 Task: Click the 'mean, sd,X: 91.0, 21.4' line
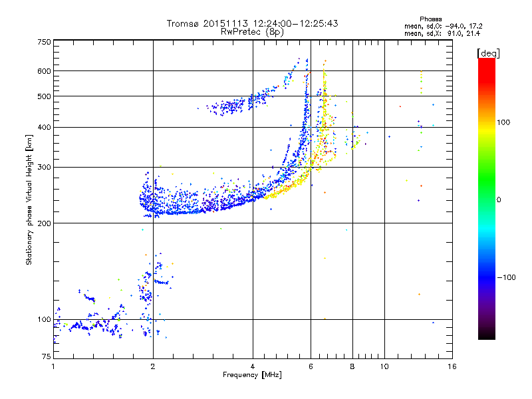click(x=442, y=33)
